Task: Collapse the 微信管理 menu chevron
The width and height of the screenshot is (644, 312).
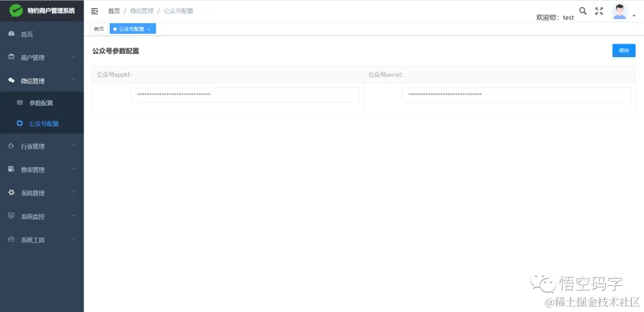Action: 73,80
